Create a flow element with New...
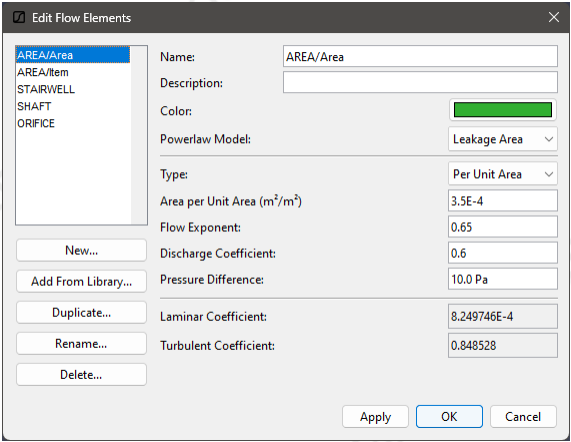Viewport: 571px width, 442px height. (81, 250)
